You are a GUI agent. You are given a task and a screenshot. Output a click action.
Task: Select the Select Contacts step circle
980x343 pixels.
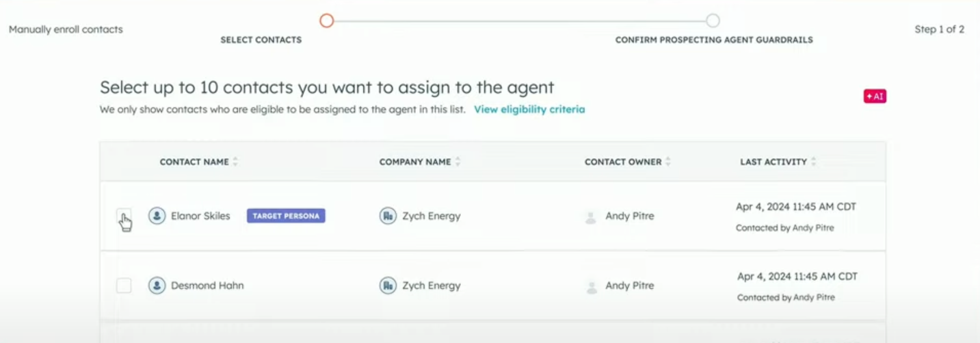point(327,21)
